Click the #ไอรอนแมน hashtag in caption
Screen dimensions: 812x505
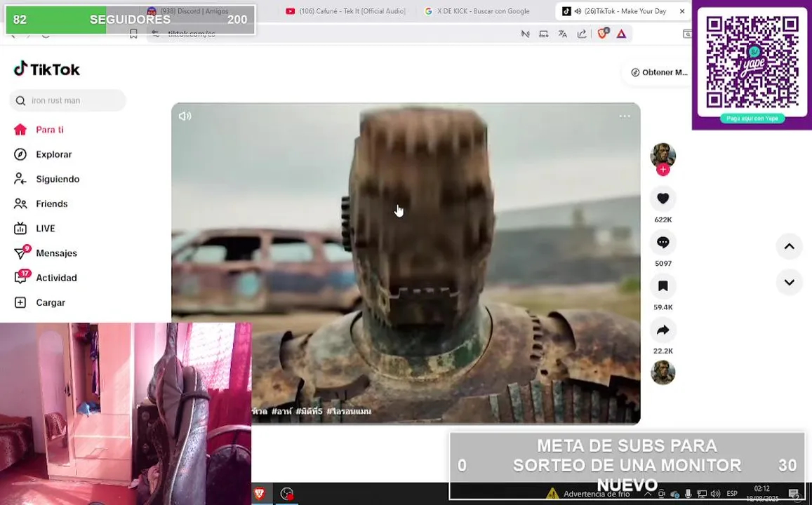349,411
